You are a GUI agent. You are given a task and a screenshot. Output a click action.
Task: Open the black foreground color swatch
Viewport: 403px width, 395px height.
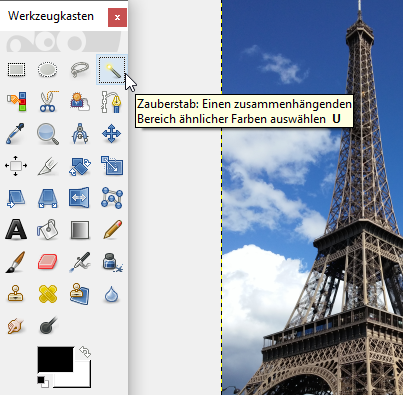[55, 359]
